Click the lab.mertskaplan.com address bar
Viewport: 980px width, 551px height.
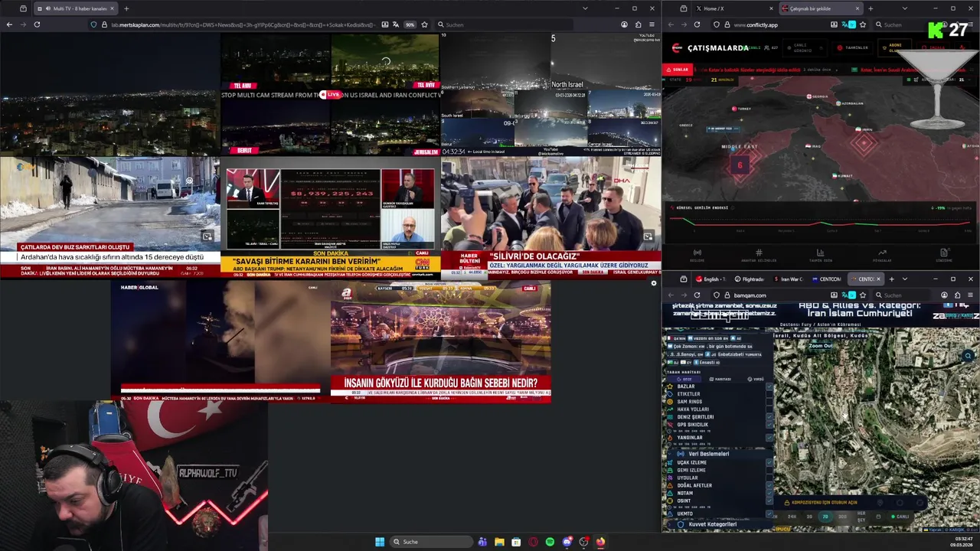243,24
